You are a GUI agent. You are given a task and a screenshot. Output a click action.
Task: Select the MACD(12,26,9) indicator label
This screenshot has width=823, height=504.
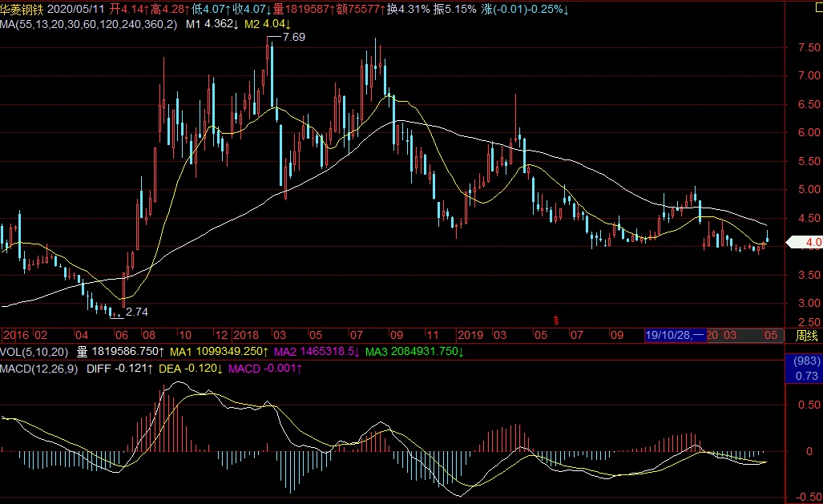click(40, 368)
